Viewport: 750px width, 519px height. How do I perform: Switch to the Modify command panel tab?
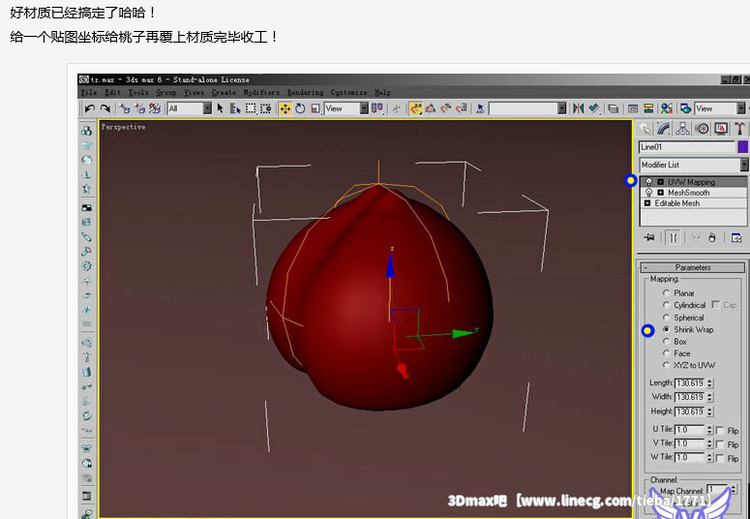(x=664, y=129)
